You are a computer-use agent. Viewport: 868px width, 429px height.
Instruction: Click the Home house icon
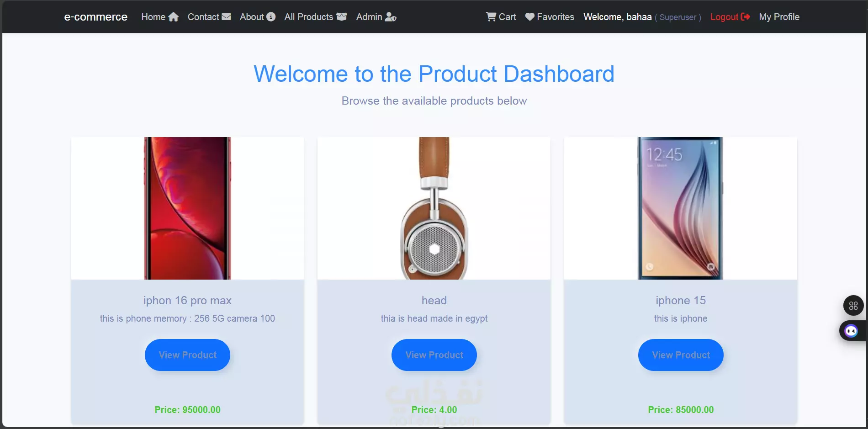[173, 17]
